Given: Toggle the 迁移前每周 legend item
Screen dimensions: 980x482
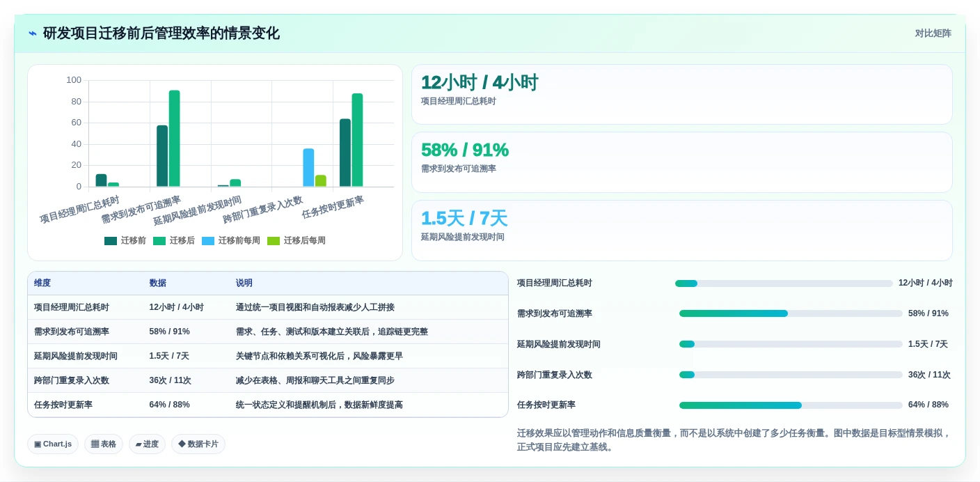Looking at the screenshot, I should pyautogui.click(x=231, y=241).
